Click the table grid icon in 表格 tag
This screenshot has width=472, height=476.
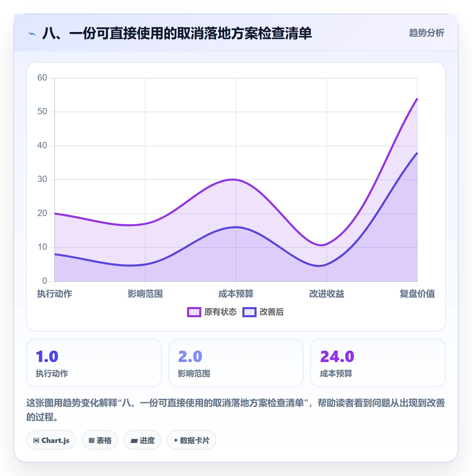[91, 440]
